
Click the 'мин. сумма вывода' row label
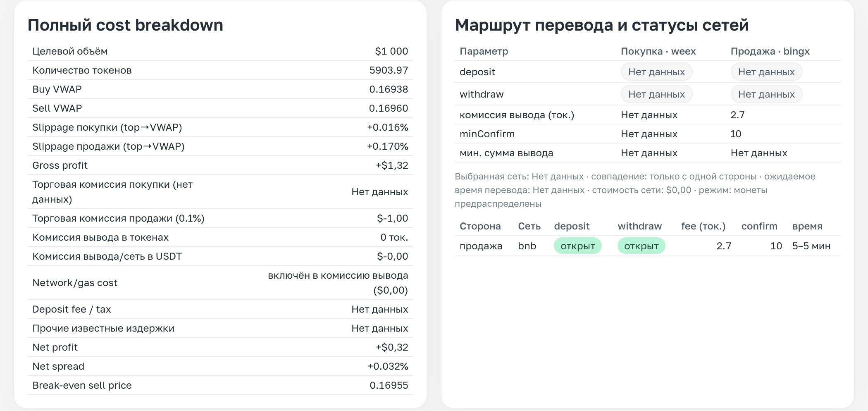click(506, 153)
